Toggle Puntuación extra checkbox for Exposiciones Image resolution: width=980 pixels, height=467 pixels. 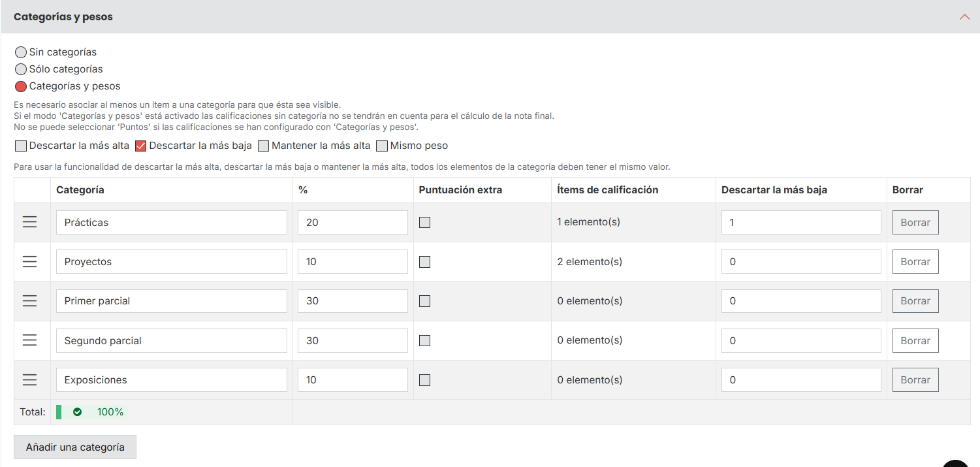(424, 380)
